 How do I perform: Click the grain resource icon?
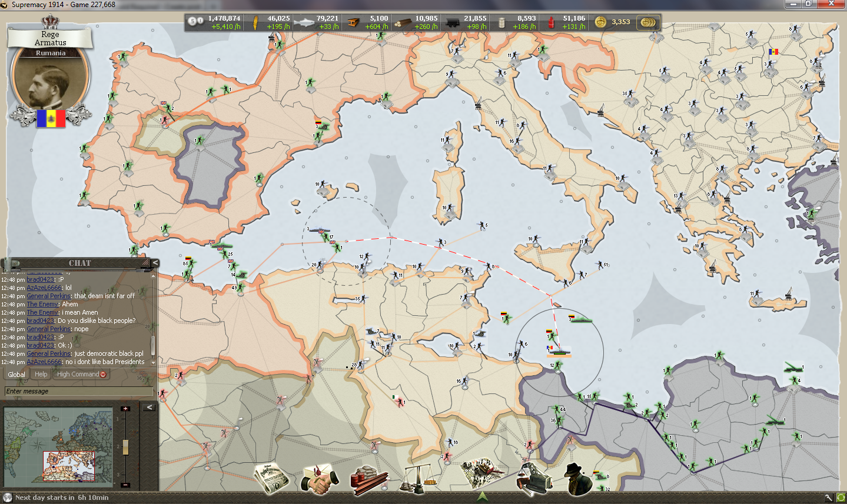click(x=256, y=23)
